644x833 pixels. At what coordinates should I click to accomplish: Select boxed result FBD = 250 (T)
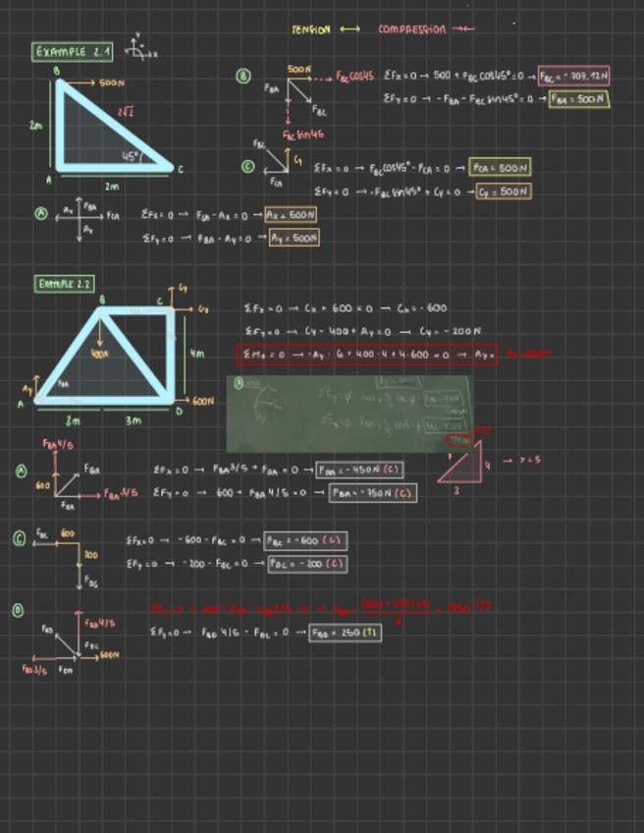[346, 633]
